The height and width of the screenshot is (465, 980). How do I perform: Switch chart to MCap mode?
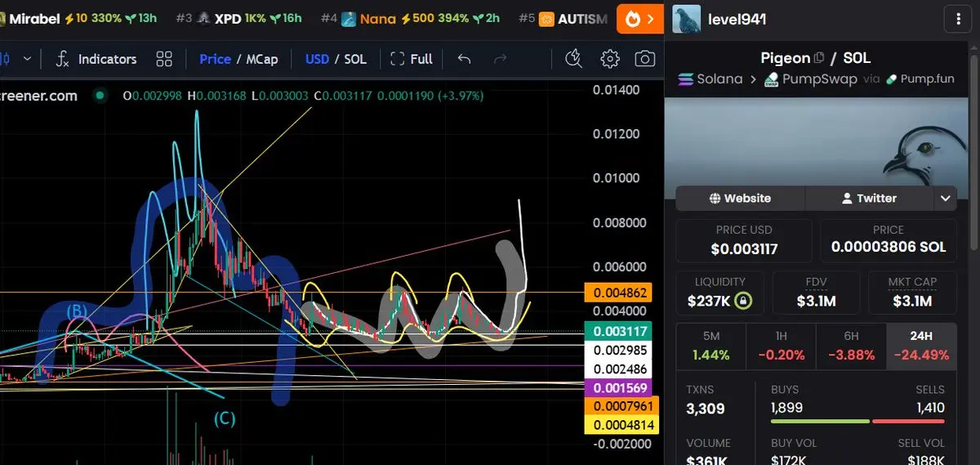tap(262, 59)
